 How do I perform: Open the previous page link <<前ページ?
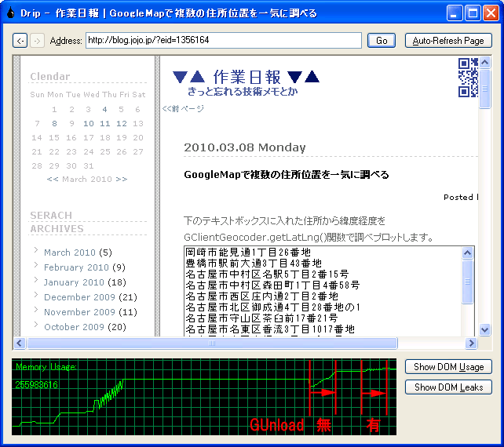(183, 108)
